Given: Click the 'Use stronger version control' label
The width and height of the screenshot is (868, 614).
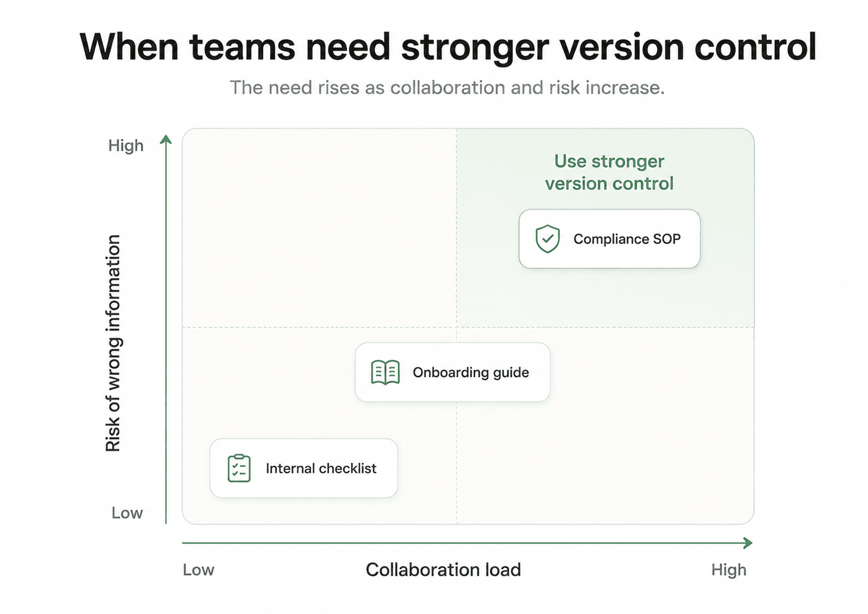Looking at the screenshot, I should 609,172.
